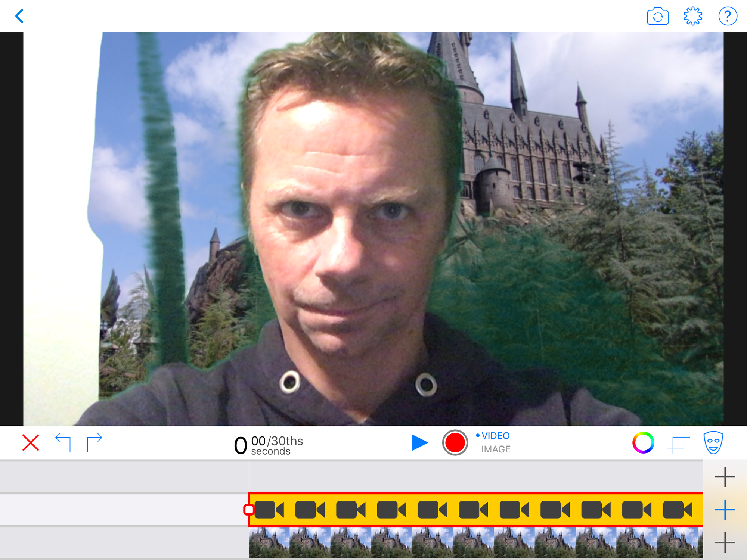Go back using the blue chevron
The image size is (747, 560).
coord(19,16)
